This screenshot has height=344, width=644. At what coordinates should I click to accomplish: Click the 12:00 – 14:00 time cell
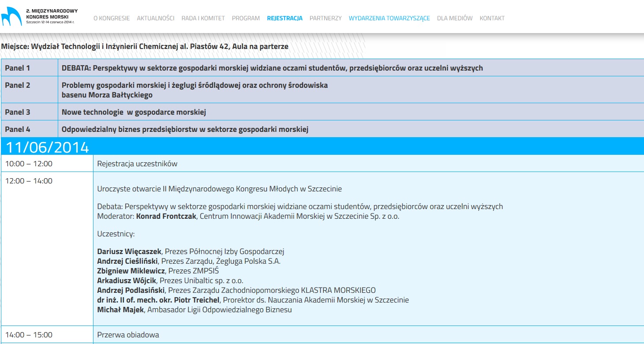pos(47,249)
